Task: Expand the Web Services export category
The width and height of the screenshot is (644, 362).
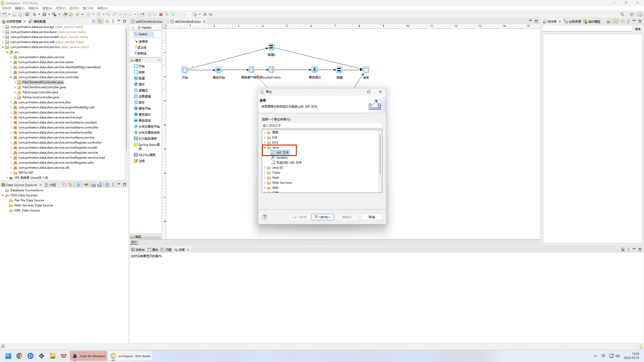Action: 265,183
